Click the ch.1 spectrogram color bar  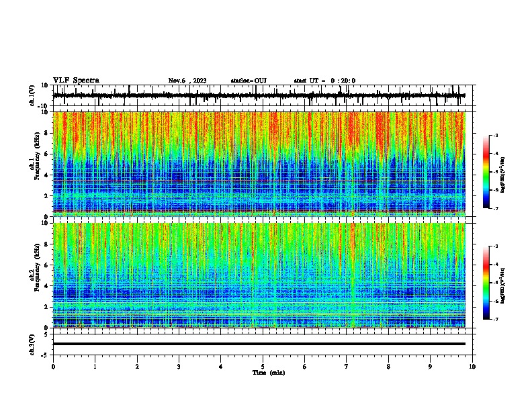[486, 172]
